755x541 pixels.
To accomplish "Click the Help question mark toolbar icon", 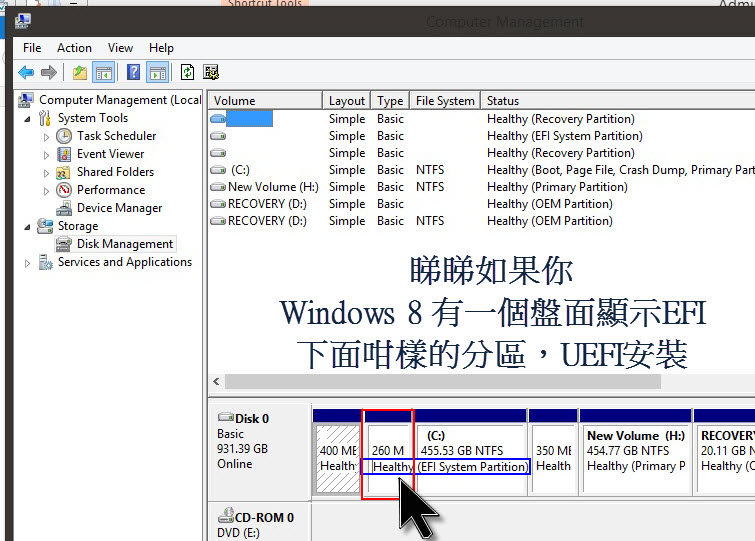I will (x=133, y=73).
